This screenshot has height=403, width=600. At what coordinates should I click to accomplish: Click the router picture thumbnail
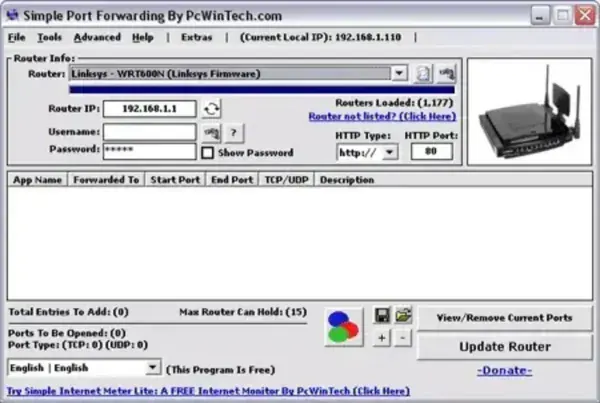coord(530,112)
